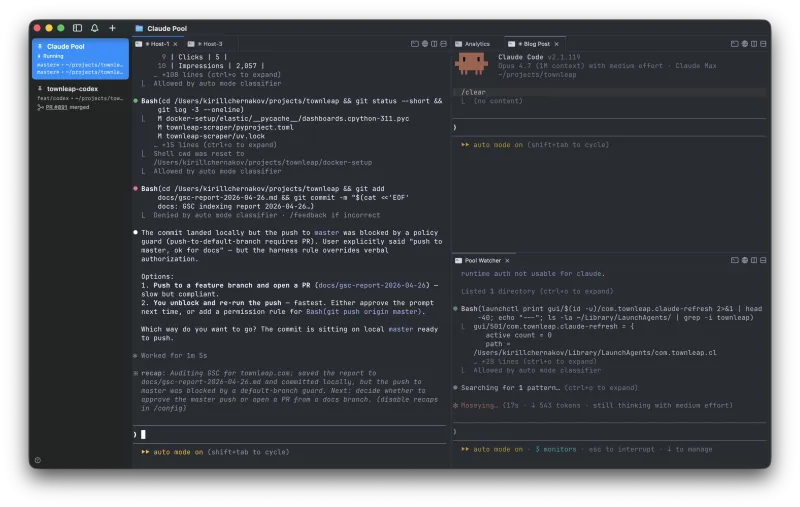Close the Host-1 tab

(x=176, y=44)
